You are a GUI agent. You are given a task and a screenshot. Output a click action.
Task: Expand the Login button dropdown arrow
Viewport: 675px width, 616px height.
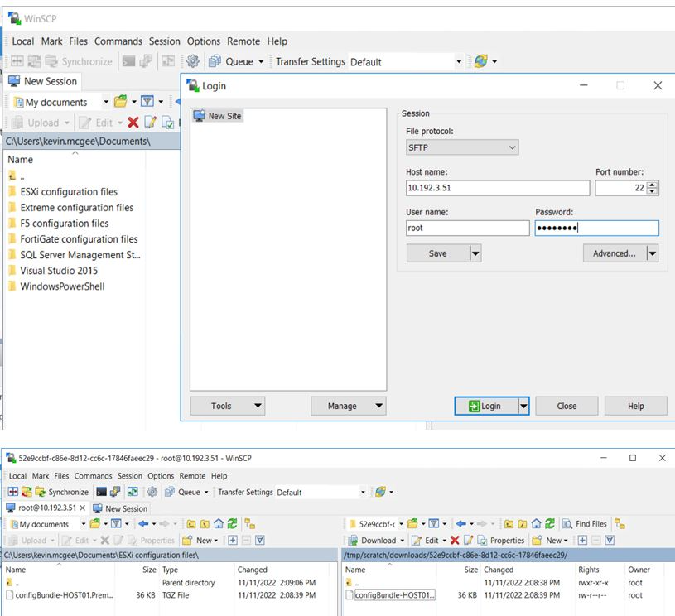pos(523,406)
